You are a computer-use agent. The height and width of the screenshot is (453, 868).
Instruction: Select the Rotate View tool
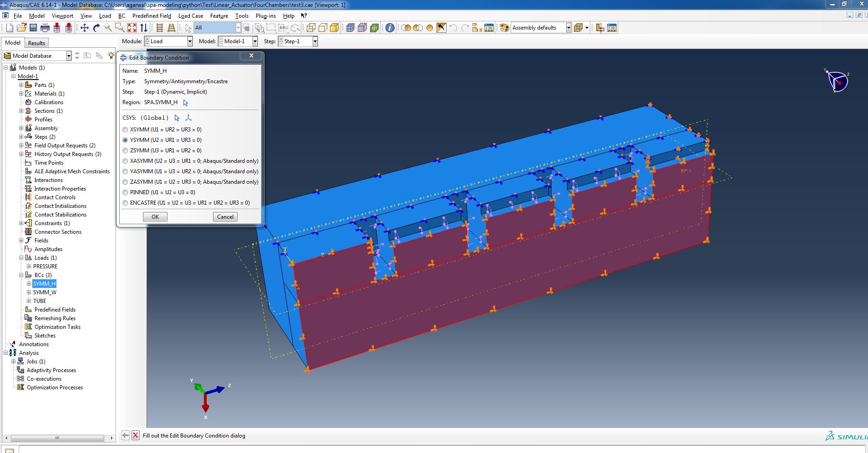[x=96, y=28]
